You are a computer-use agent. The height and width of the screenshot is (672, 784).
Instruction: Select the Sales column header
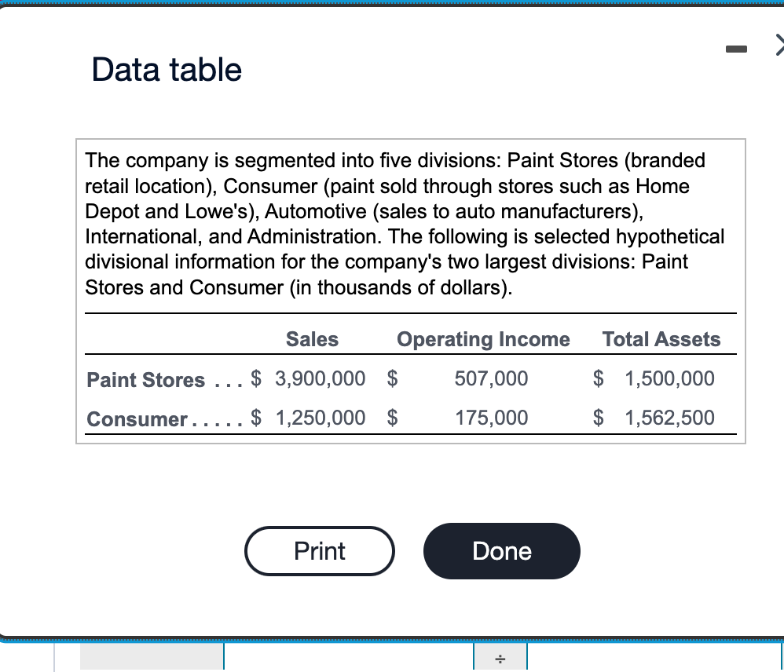(x=312, y=339)
